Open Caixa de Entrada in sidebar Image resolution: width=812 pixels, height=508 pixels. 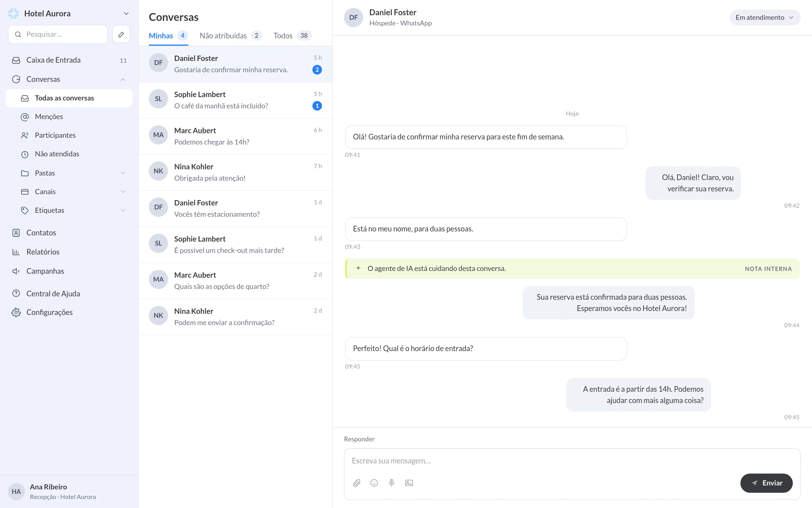pyautogui.click(x=69, y=60)
